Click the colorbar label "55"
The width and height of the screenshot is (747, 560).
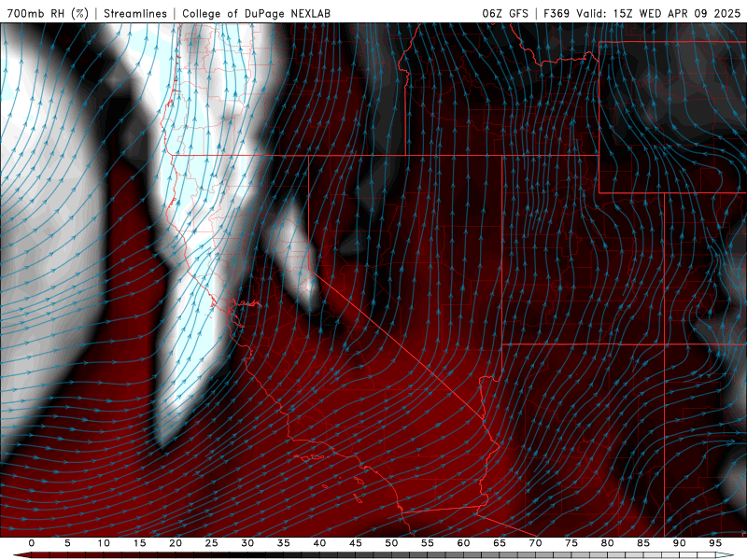point(428,543)
